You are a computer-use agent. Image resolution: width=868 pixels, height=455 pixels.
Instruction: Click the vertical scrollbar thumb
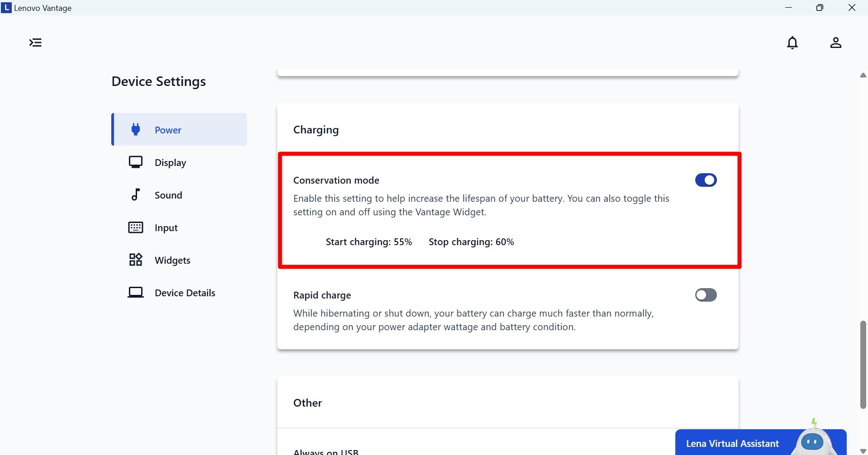(x=863, y=364)
